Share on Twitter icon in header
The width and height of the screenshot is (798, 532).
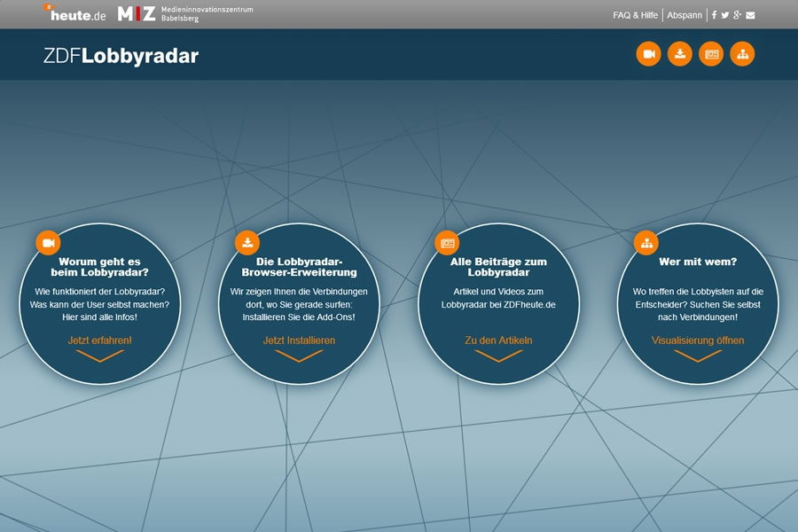(725, 15)
